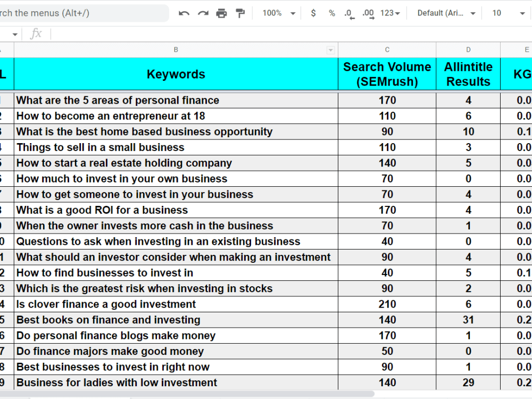The height and width of the screenshot is (399, 532).
Task: Format as currency with dollar icon
Action: tap(313, 13)
